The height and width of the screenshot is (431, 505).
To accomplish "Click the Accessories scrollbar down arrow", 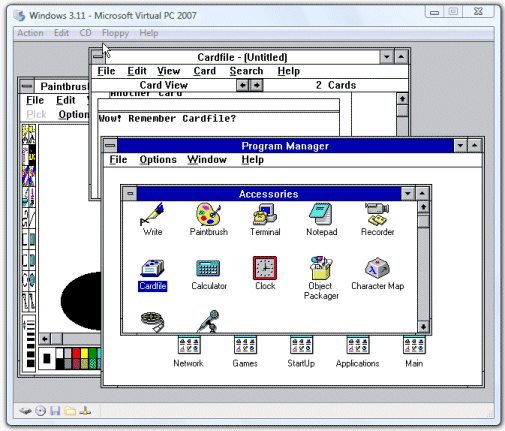I will (423, 327).
